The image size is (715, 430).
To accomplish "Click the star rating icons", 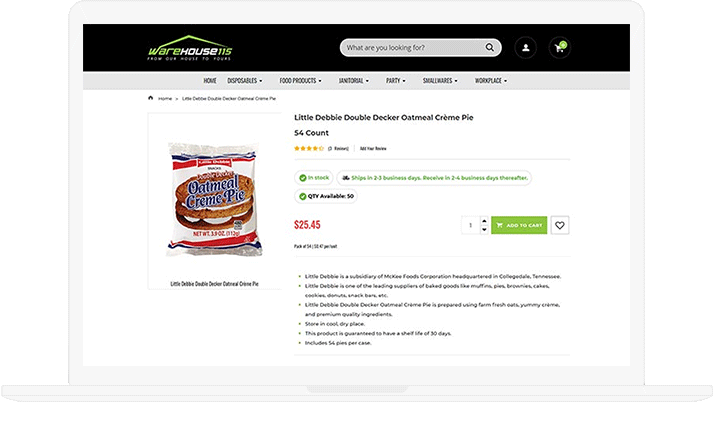I will tap(309, 148).
